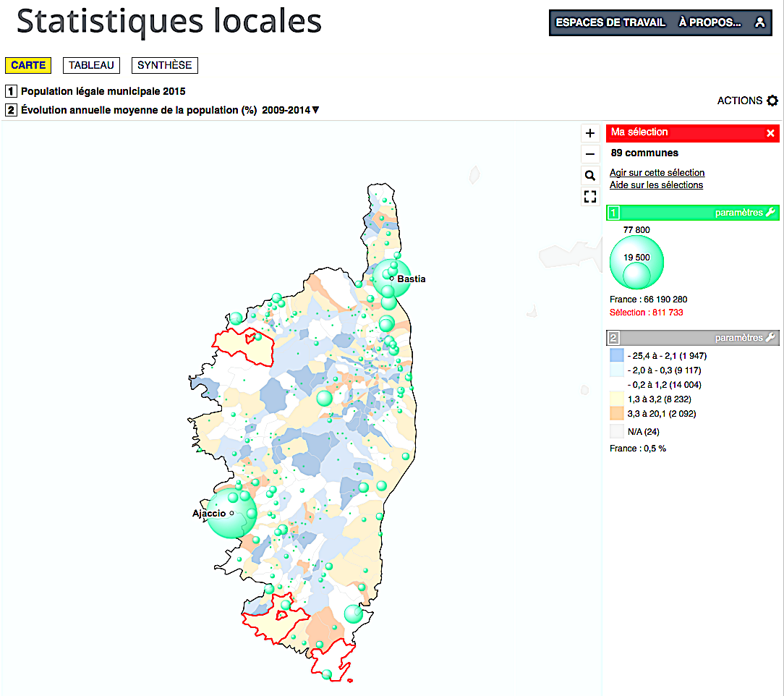This screenshot has width=784, height=696.
Task: Open the ESPACES DE TRAVAIL menu
Action: (x=612, y=22)
